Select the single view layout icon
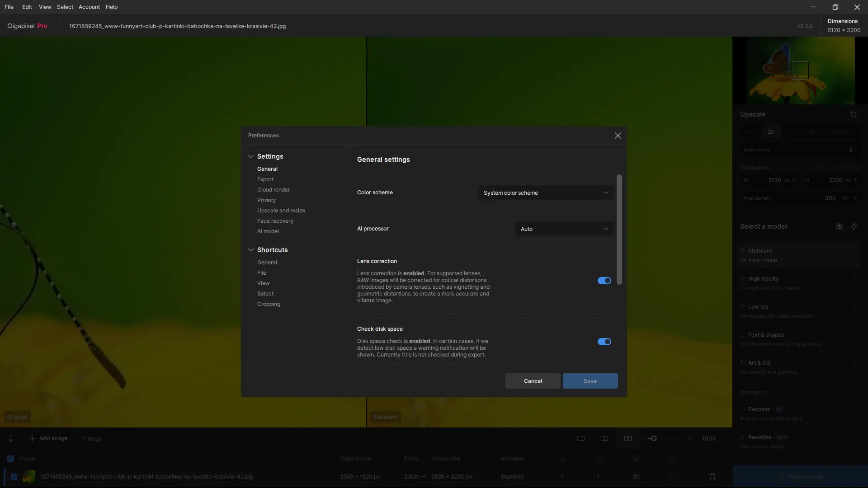This screenshot has width=868, height=488. pyautogui.click(x=581, y=438)
